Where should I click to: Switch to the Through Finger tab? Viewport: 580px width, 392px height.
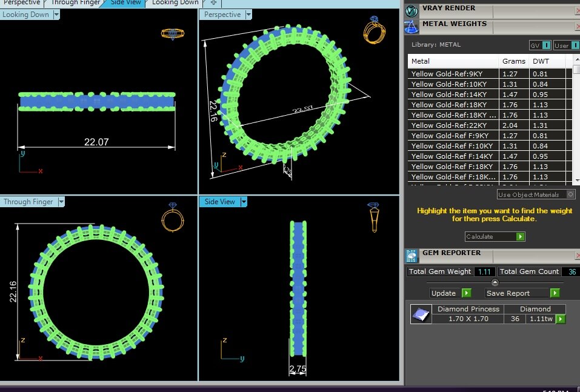pyautogui.click(x=75, y=2)
